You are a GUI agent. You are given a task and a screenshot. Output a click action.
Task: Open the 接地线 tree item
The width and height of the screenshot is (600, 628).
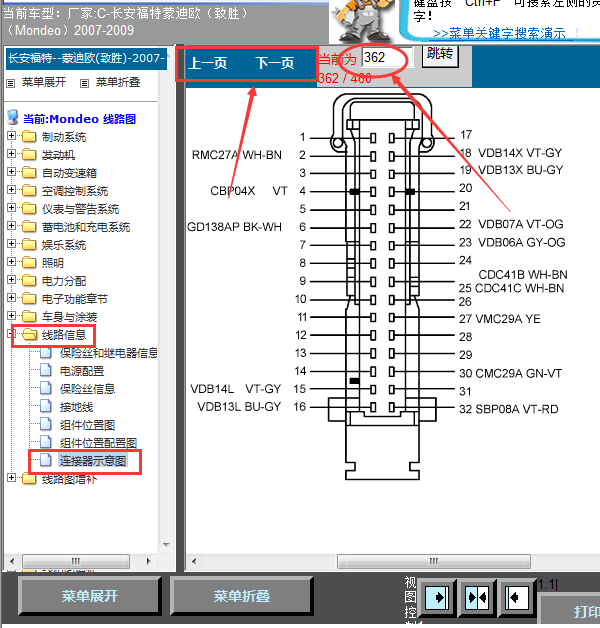[x=76, y=407]
